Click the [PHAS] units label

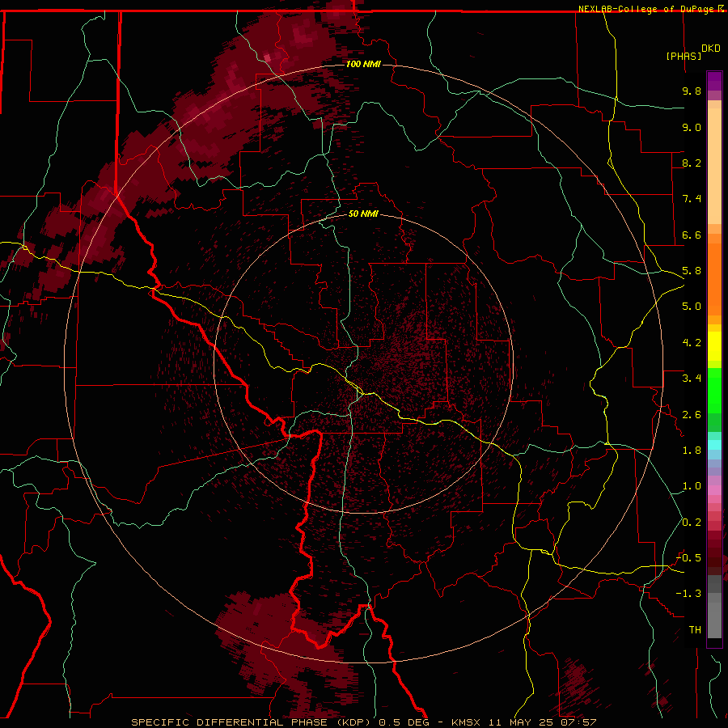(x=684, y=56)
